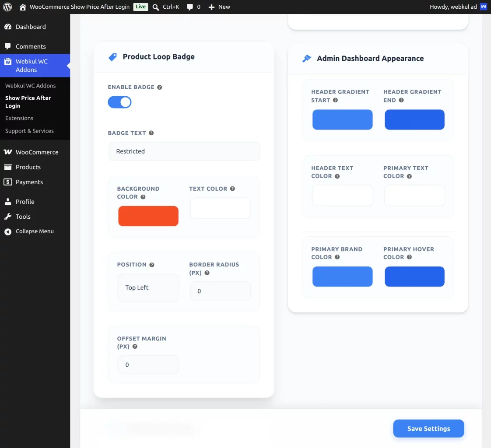Focus the Badge Text field with Restricted
This screenshot has width=491, height=448.
click(x=184, y=151)
